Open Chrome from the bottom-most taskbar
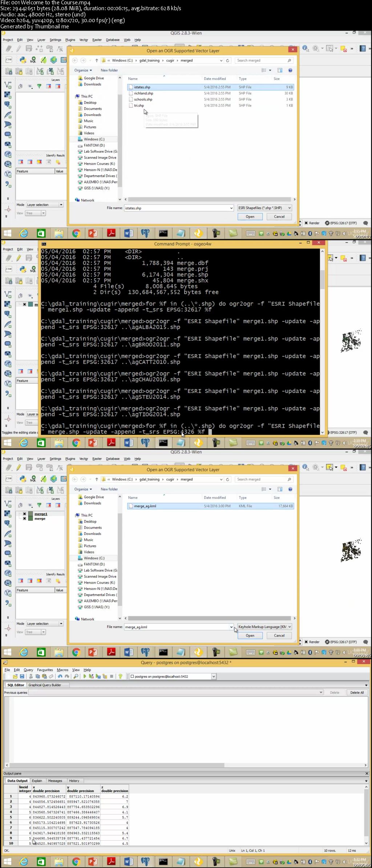Screen dimensions: 372x868 tap(76, 861)
